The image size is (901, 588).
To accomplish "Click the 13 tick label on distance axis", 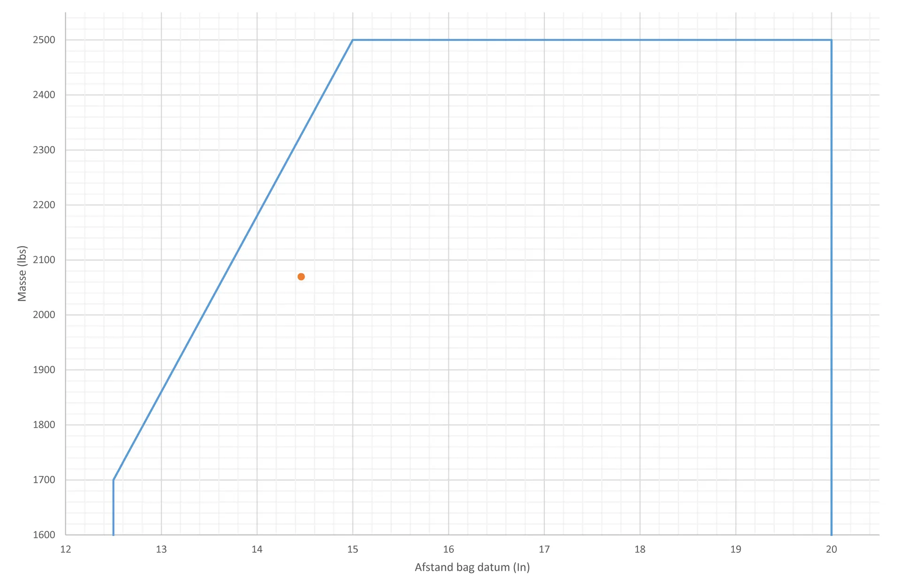I will pos(161,550).
